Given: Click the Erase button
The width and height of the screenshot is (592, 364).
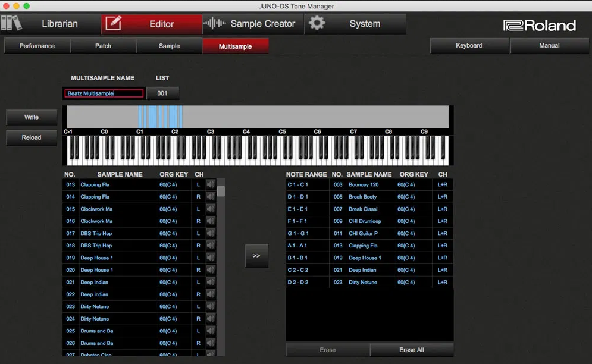Looking at the screenshot, I should (328, 350).
